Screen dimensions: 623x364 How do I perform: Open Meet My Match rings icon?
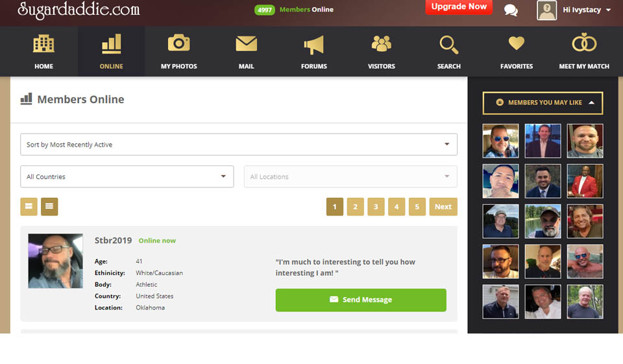583,44
